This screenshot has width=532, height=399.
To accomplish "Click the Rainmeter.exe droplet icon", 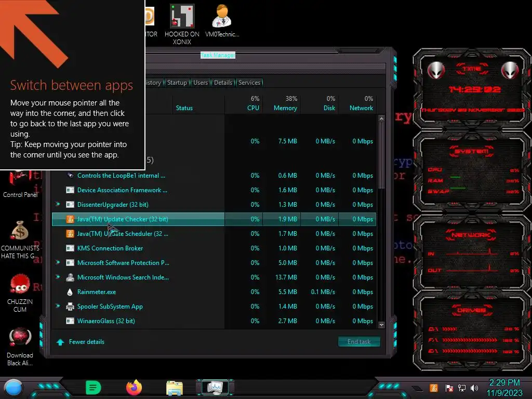I will point(70,292).
